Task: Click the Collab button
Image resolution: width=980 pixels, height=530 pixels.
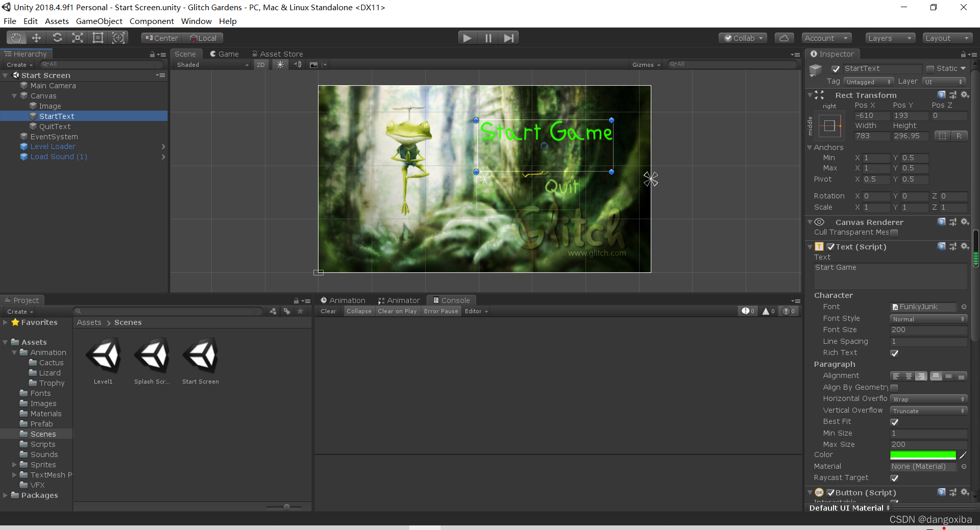Action: pos(743,38)
